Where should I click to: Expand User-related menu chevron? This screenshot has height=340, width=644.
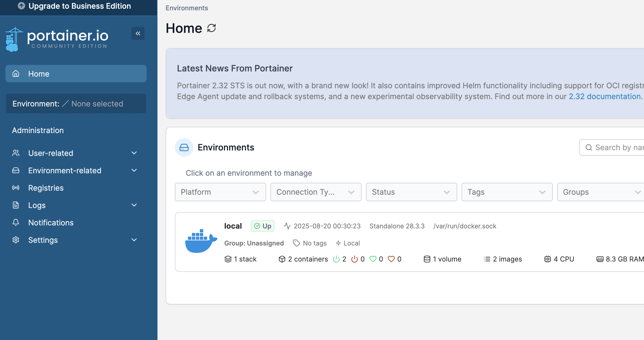pyautogui.click(x=134, y=153)
